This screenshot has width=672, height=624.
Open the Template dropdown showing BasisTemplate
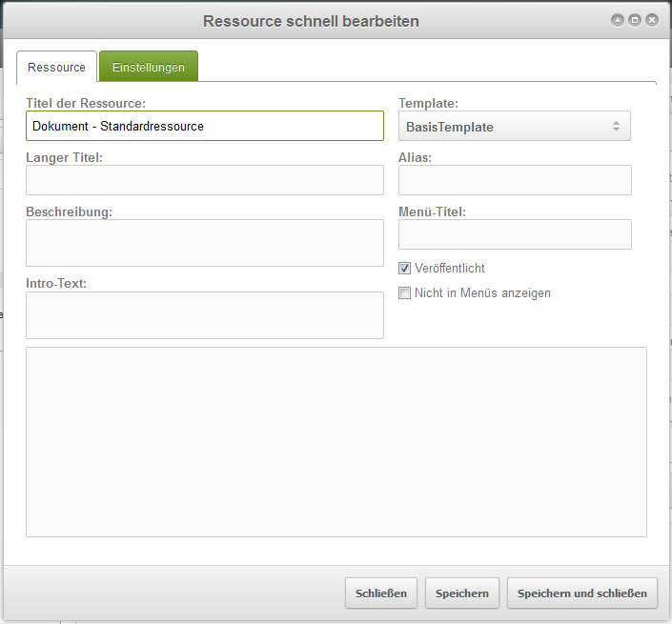[x=505, y=127]
